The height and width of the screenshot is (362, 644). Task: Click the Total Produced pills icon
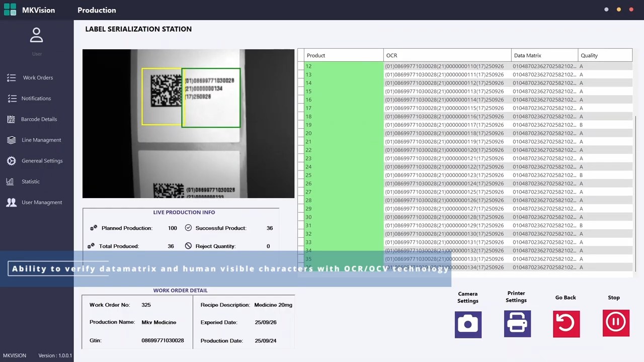pyautogui.click(x=91, y=246)
